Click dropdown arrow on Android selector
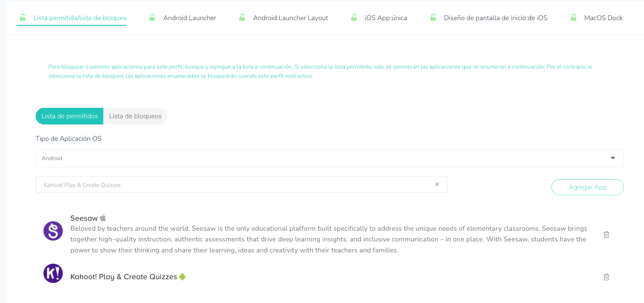Screen dimensions: 644x303 [613, 158]
